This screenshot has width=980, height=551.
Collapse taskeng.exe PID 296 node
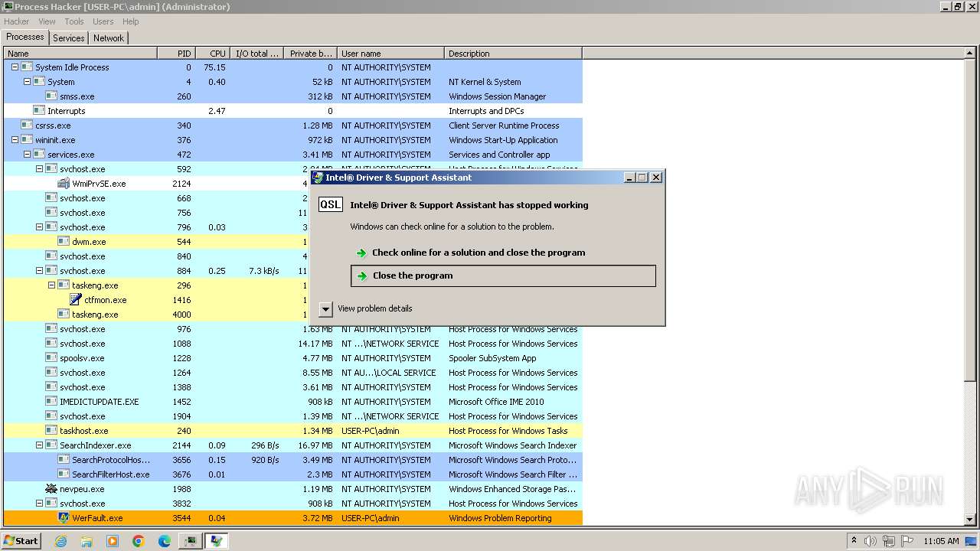pyautogui.click(x=51, y=285)
